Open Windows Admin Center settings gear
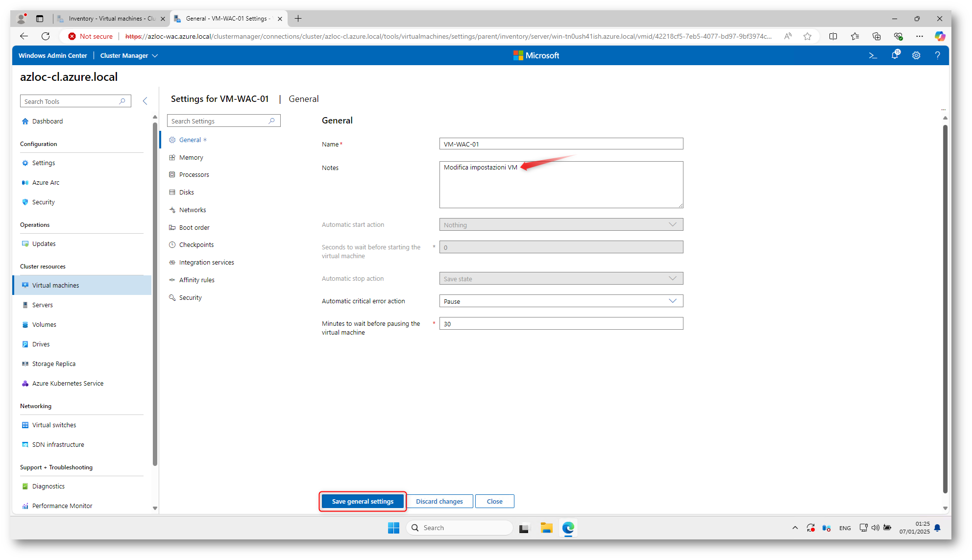Screen dimensions: 972x560 click(916, 55)
